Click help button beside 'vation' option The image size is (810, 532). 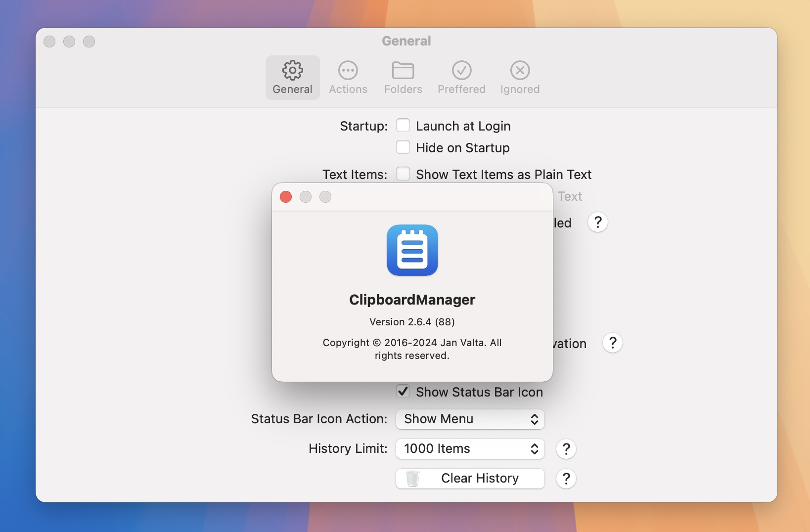613,343
